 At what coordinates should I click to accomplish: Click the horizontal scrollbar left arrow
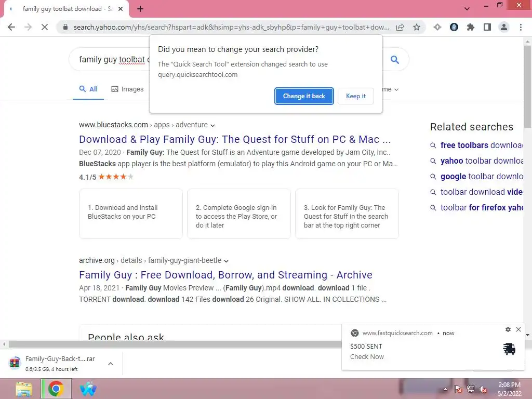(x=4, y=344)
